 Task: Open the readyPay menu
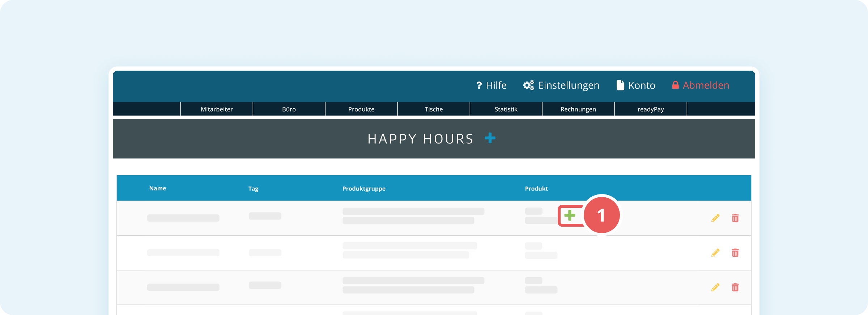pyautogui.click(x=651, y=109)
